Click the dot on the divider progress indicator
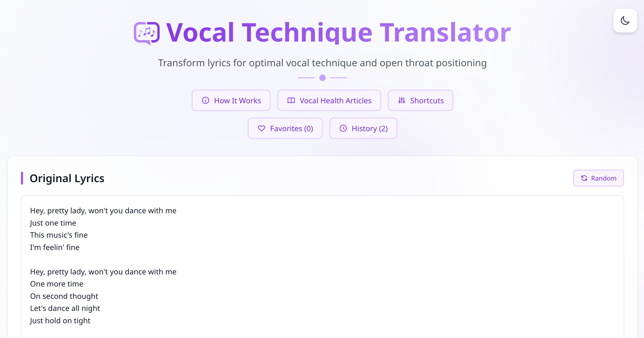644x338 pixels. pos(322,78)
